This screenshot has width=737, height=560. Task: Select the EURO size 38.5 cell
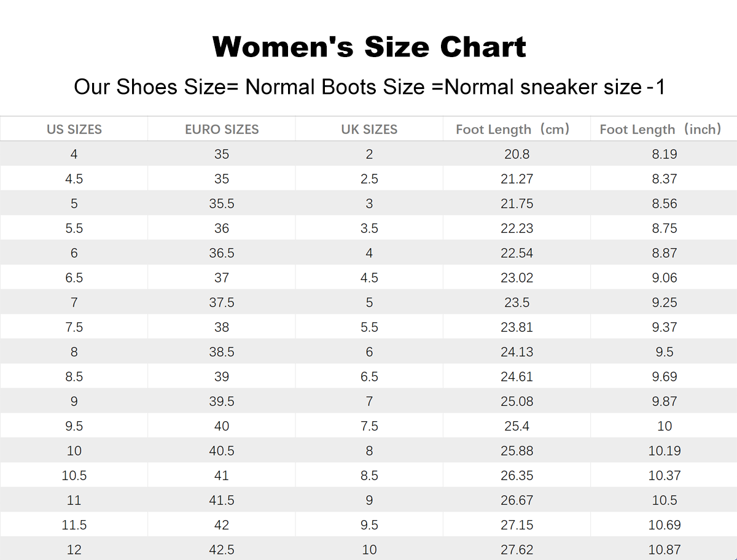(x=222, y=352)
